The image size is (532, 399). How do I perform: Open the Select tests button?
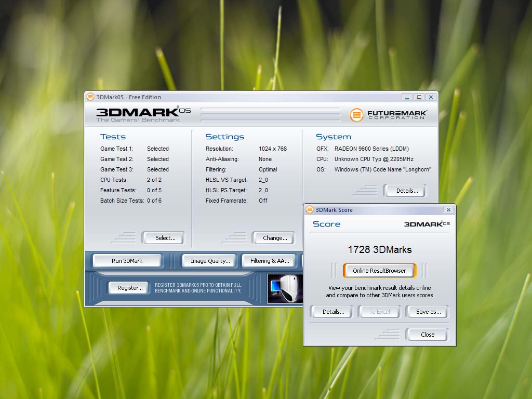click(x=164, y=238)
